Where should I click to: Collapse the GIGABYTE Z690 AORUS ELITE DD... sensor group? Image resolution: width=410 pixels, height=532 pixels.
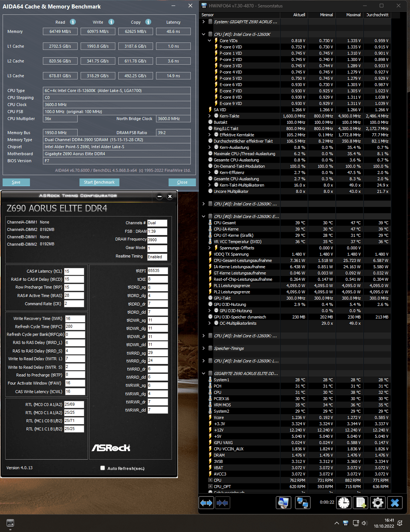(x=203, y=374)
